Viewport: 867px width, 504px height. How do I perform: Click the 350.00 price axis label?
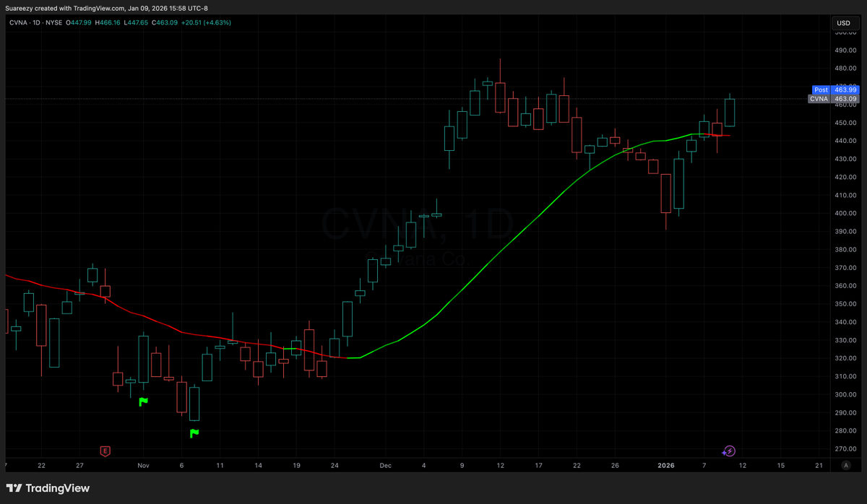(845, 304)
